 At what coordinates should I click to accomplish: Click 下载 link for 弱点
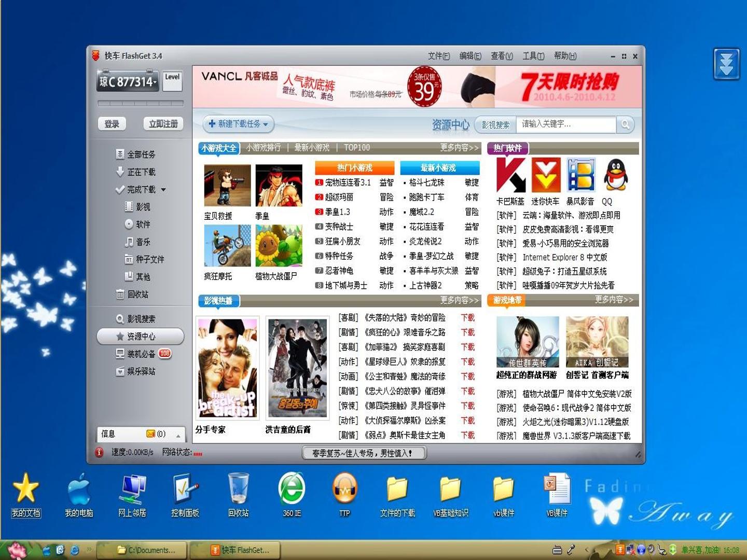coord(468,436)
